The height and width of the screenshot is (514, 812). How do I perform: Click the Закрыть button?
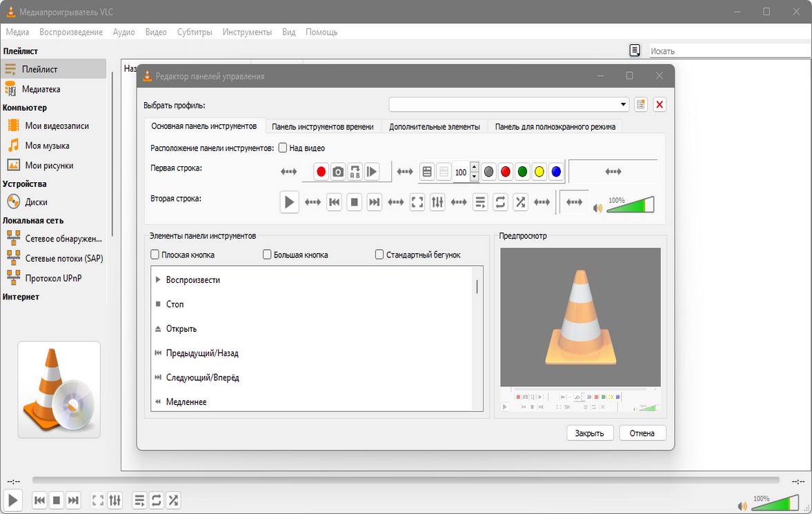590,433
